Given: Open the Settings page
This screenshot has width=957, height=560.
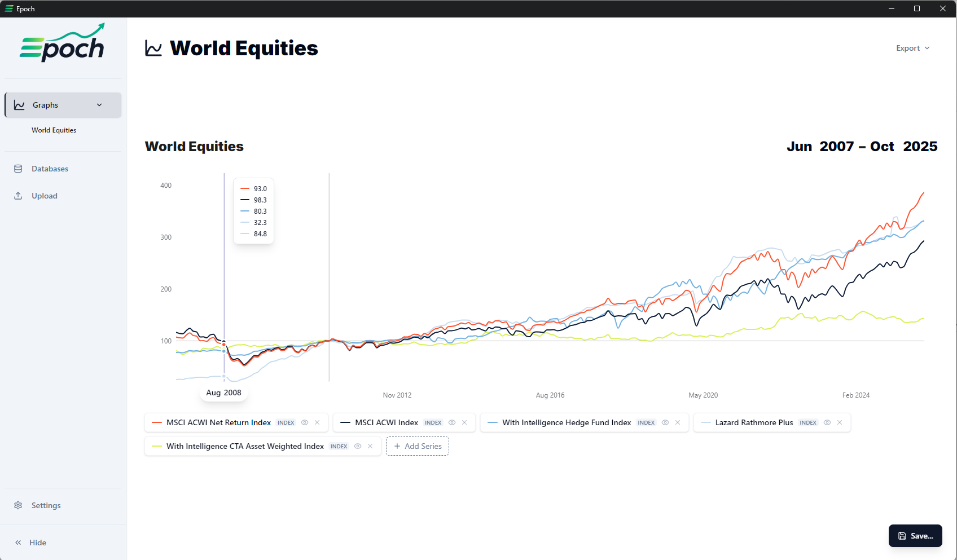Looking at the screenshot, I should tap(46, 505).
